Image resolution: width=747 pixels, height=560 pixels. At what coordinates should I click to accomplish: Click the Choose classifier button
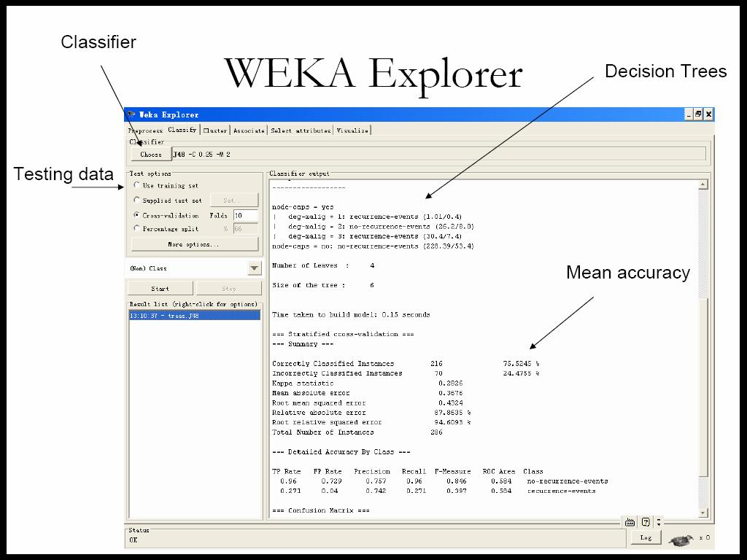(x=151, y=155)
